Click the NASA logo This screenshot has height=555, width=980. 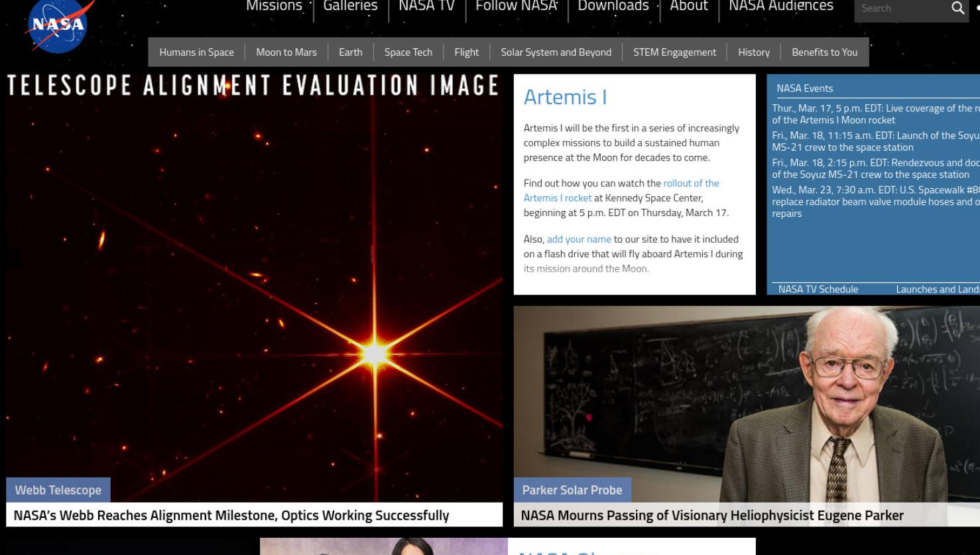tap(58, 25)
